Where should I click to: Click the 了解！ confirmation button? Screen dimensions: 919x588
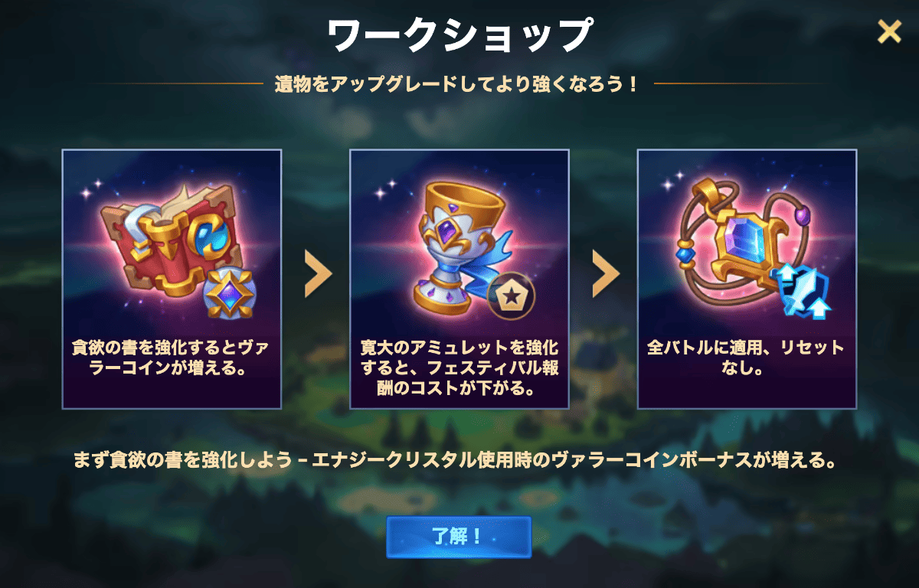[x=459, y=537]
